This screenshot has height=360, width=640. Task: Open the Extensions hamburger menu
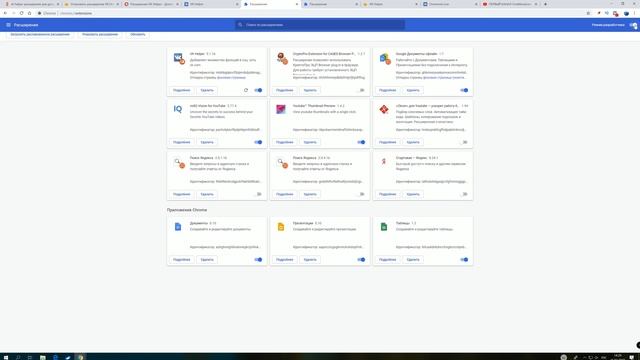coord(8,25)
